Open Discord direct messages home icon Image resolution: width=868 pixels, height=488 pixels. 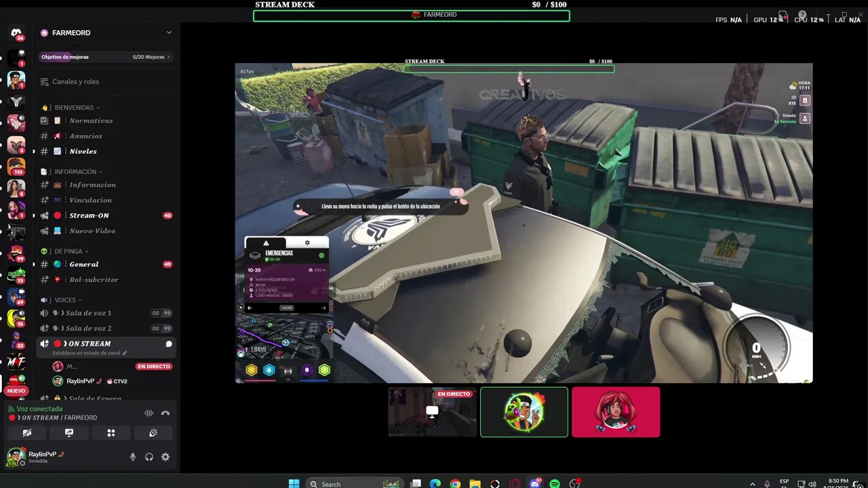(x=16, y=33)
